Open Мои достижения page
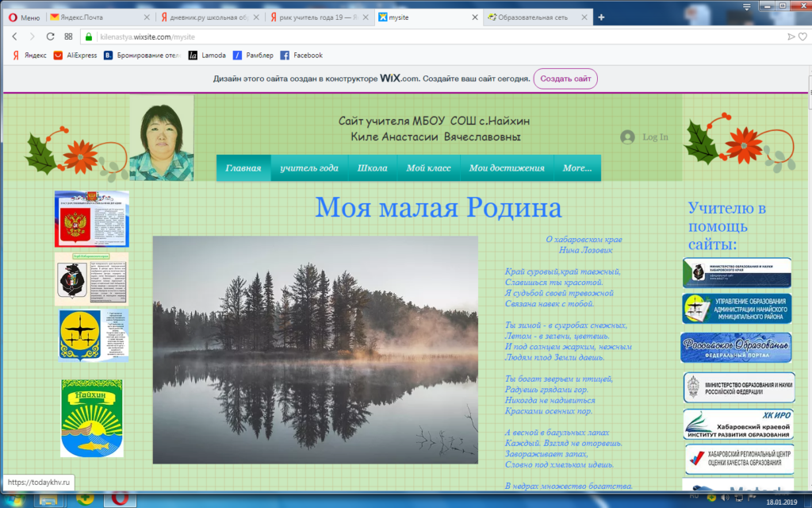Image resolution: width=812 pixels, height=508 pixels. point(506,168)
